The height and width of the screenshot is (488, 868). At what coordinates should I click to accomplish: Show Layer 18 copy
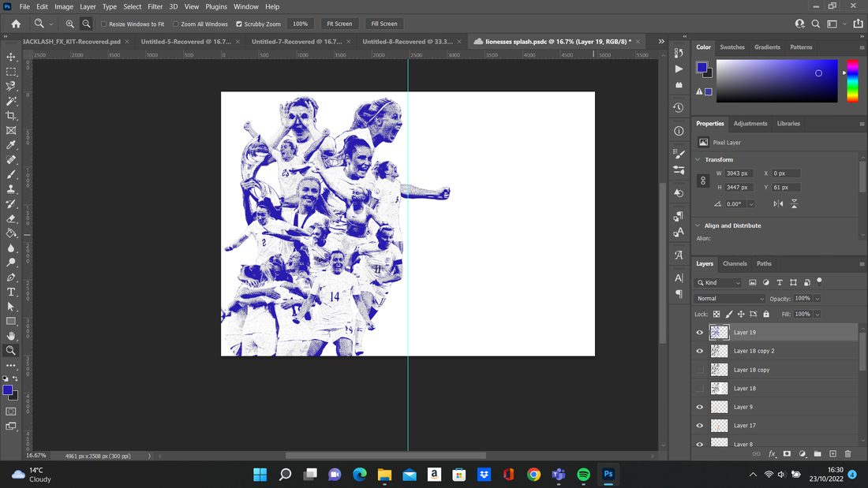pos(700,370)
